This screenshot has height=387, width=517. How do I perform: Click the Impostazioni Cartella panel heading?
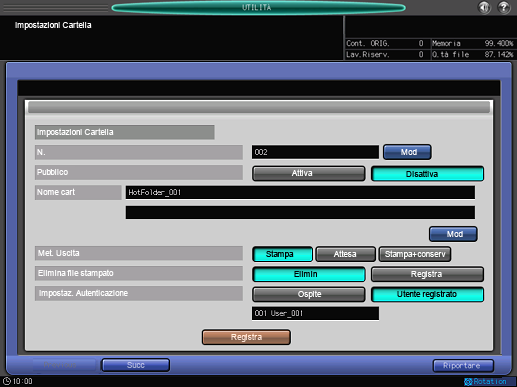click(124, 132)
